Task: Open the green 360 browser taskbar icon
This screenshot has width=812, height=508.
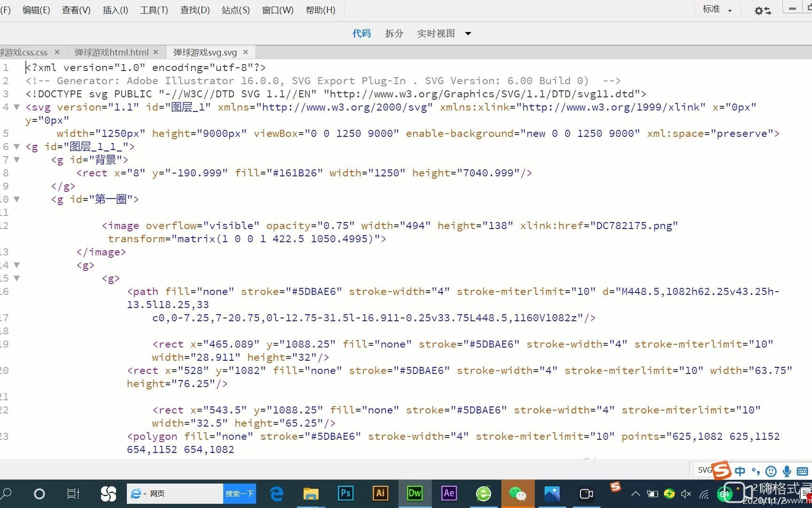Action: pyautogui.click(x=484, y=493)
